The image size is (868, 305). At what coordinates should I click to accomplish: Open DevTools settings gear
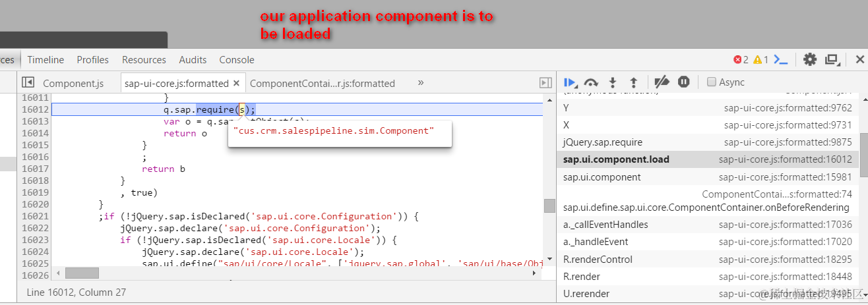tap(810, 59)
